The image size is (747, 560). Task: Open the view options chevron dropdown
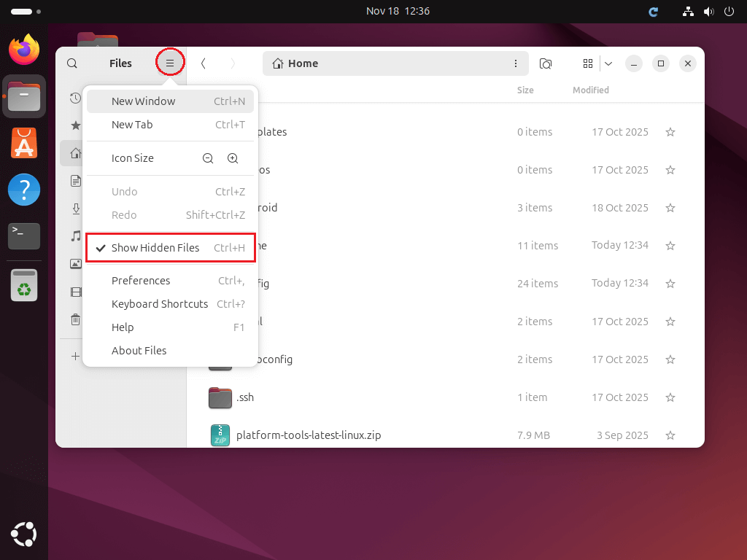click(608, 63)
